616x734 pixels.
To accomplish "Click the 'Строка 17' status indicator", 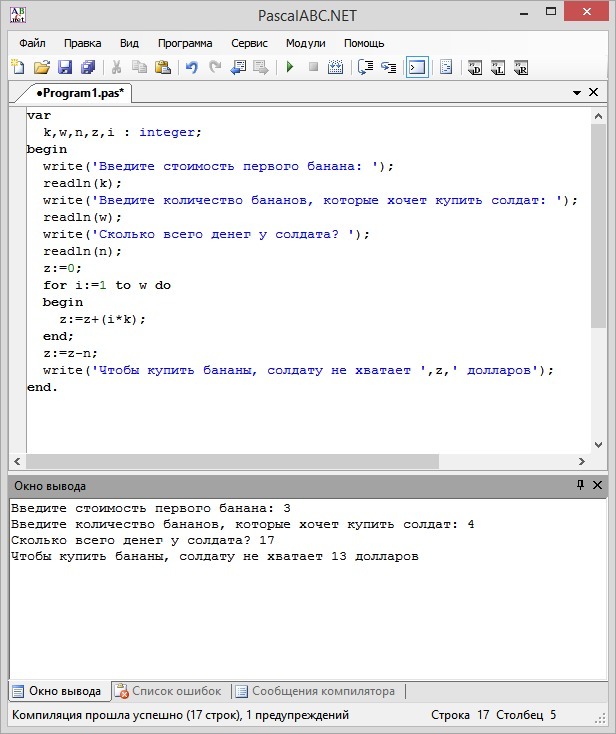I will click(x=460, y=715).
